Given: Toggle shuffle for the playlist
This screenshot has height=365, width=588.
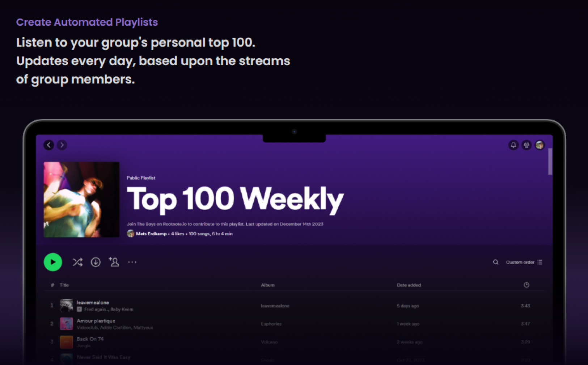Looking at the screenshot, I should coord(77,262).
